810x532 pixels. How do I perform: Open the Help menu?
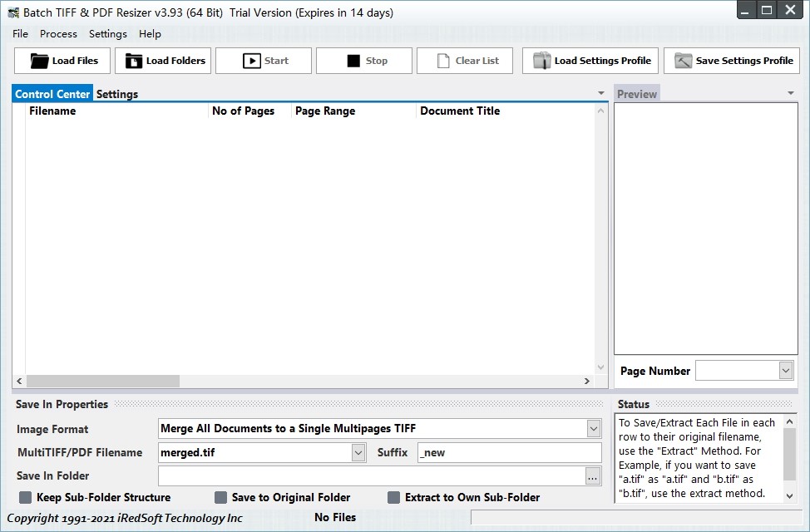tap(150, 34)
